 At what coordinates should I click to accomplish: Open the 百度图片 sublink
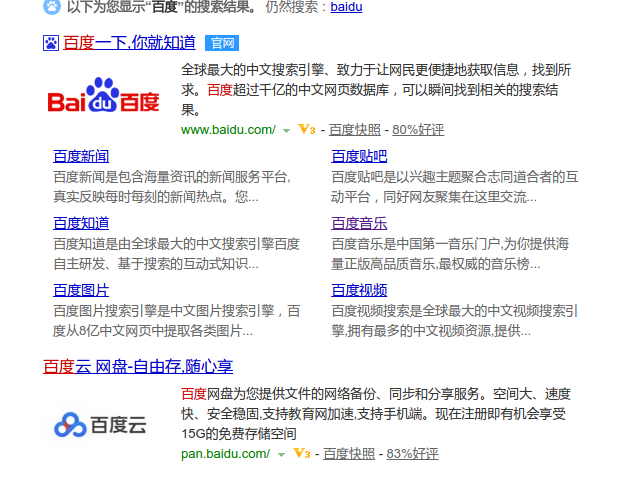(x=81, y=290)
